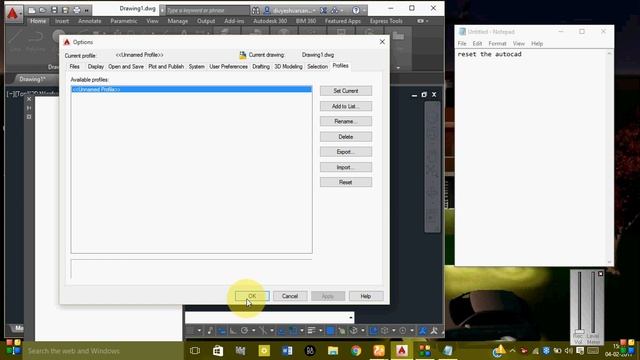This screenshot has width=640, height=360.
Task: Toggle object snap tracking in status bar
Action: [281, 331]
